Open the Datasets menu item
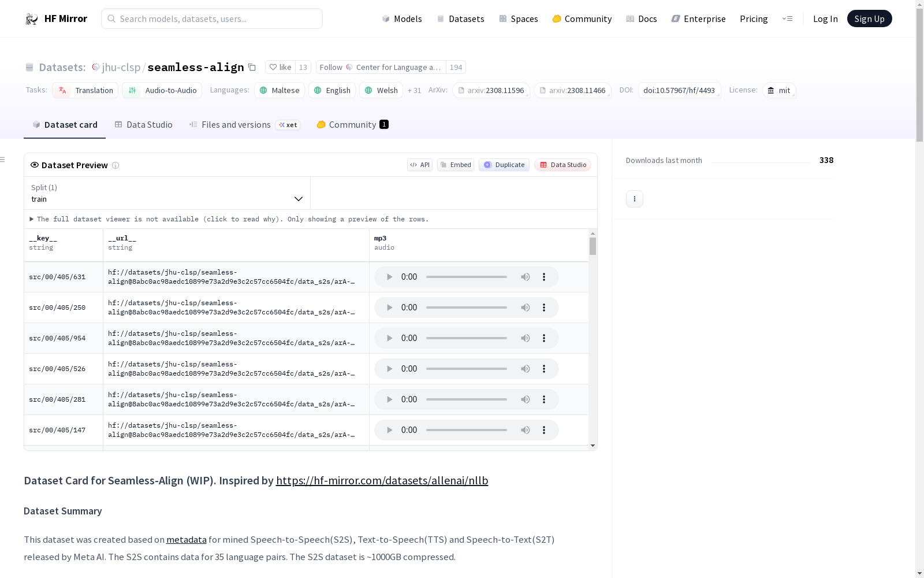Viewport: 924px width, 578px height. pyautogui.click(x=460, y=19)
